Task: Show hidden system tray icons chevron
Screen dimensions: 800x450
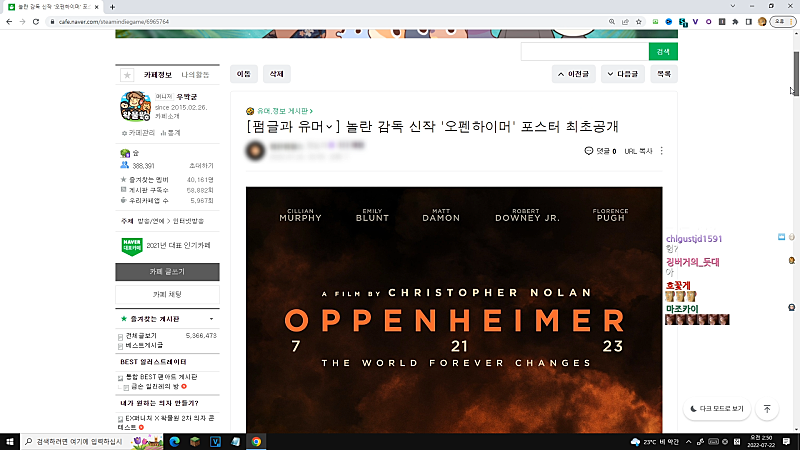Action: 688,441
